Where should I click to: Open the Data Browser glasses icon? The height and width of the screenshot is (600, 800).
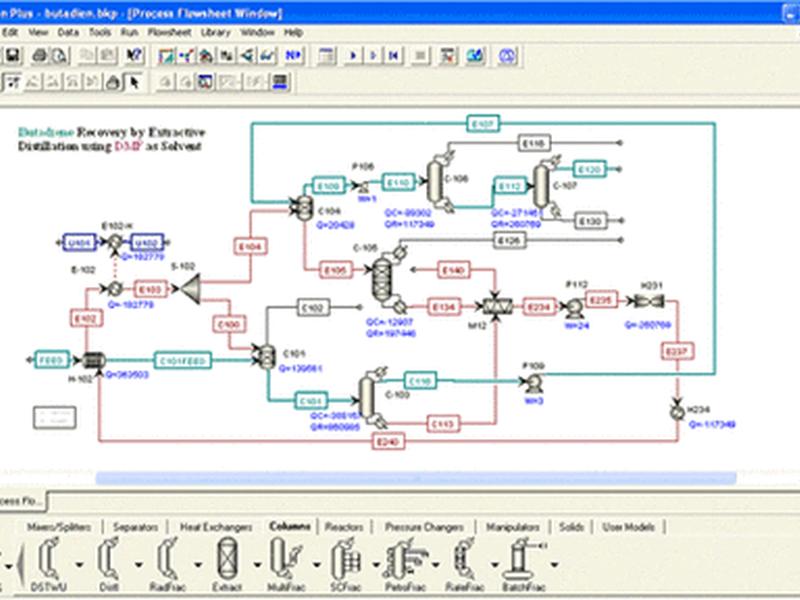point(267,55)
